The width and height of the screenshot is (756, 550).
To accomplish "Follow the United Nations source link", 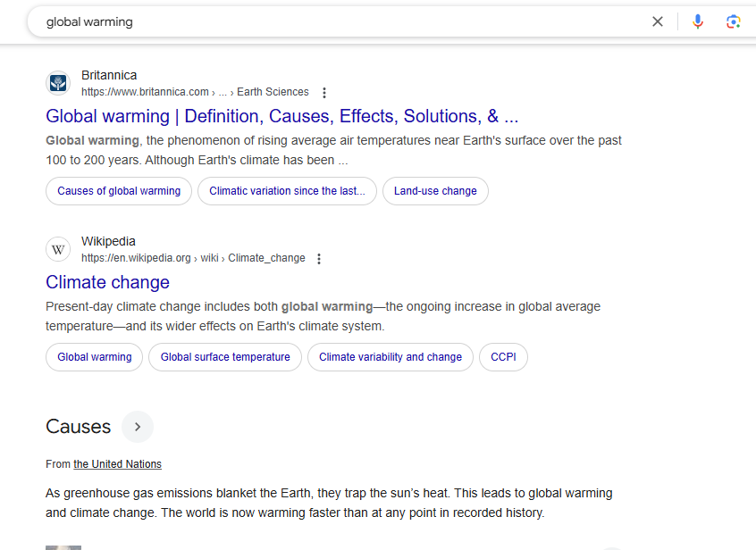I will (117, 464).
